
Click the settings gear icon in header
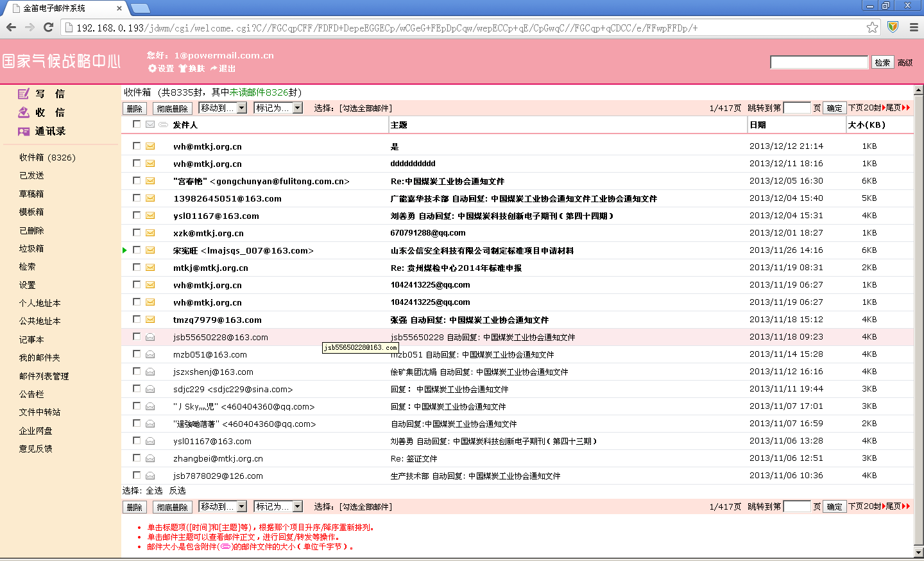click(x=152, y=68)
